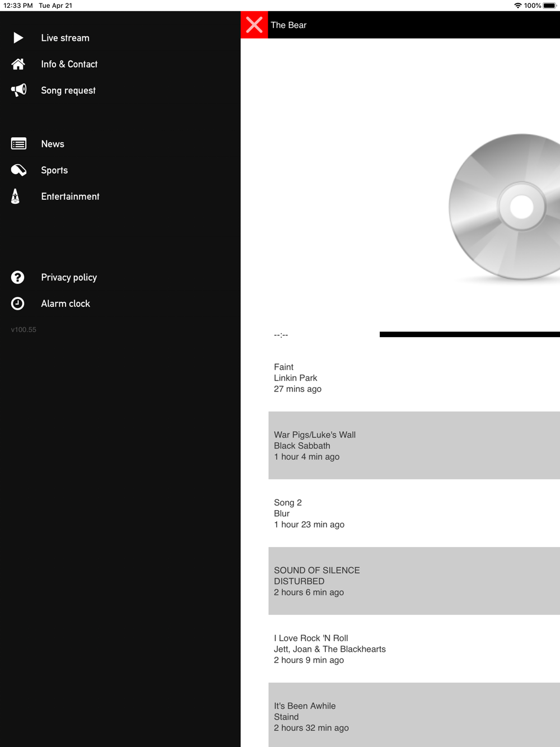
Task: Click the question mark icon for Privacy policy
Action: [x=18, y=277]
